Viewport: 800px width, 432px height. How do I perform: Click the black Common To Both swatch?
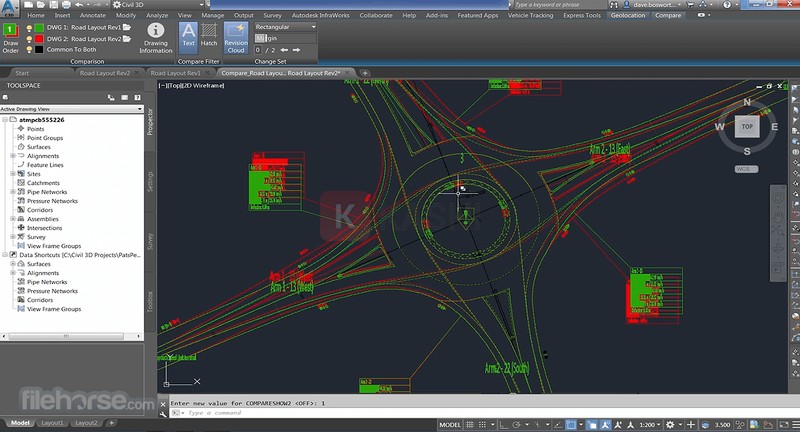tap(39, 49)
